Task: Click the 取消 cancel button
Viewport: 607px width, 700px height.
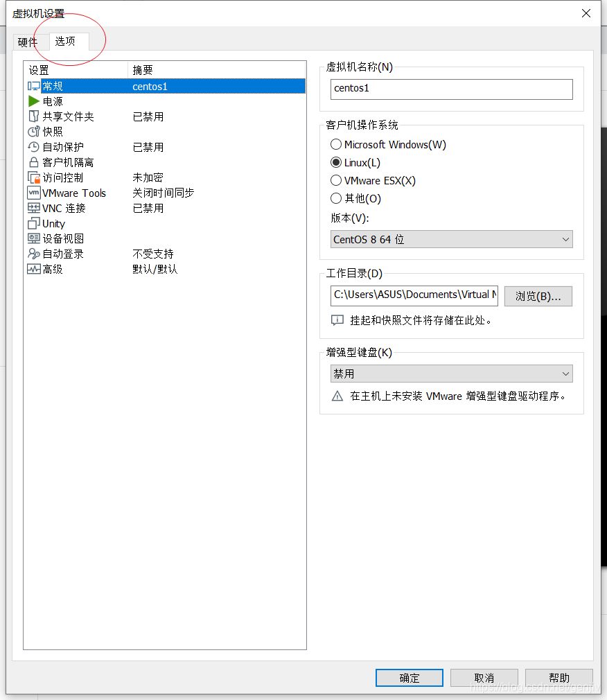Action: click(484, 678)
